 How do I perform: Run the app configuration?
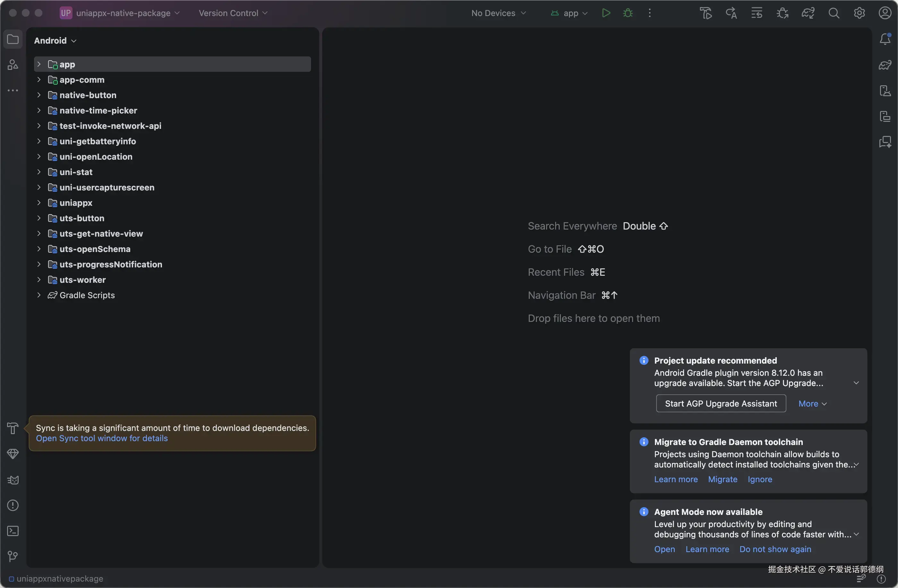tap(606, 13)
